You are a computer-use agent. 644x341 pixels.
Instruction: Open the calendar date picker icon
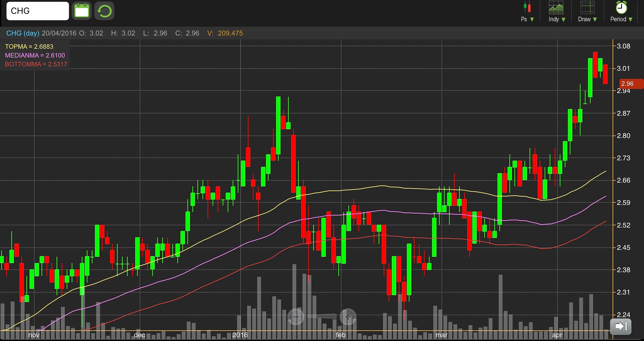[x=81, y=11]
